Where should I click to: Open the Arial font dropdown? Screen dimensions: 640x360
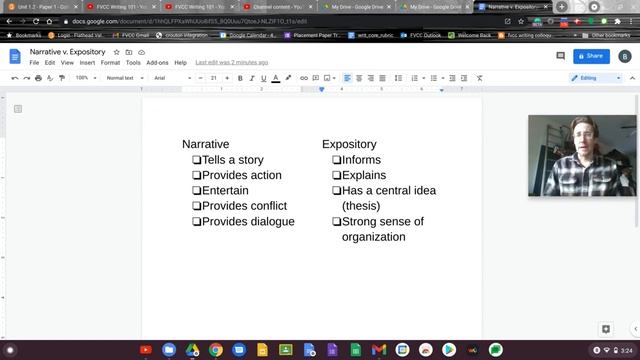point(172,78)
